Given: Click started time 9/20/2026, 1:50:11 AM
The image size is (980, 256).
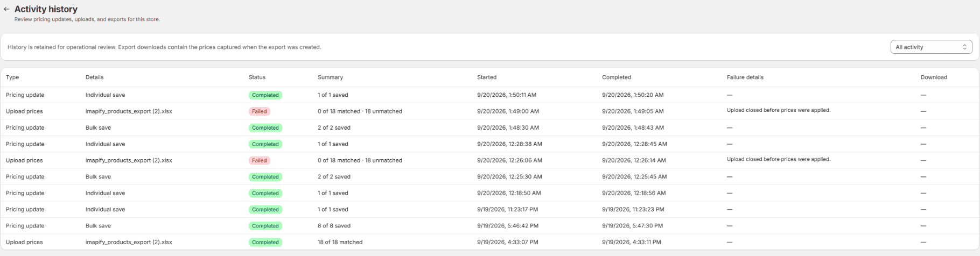Looking at the screenshot, I should pyautogui.click(x=507, y=95).
